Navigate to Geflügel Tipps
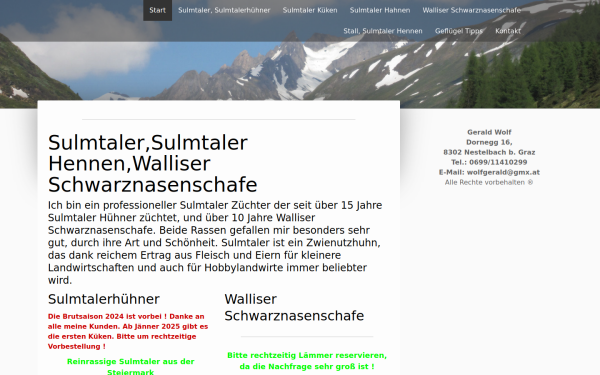 [x=458, y=31]
